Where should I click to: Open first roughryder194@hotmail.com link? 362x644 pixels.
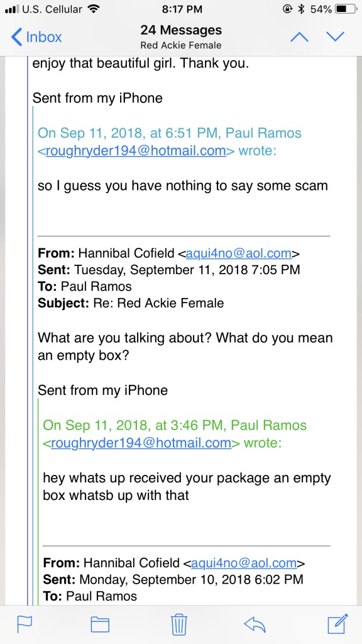136,151
